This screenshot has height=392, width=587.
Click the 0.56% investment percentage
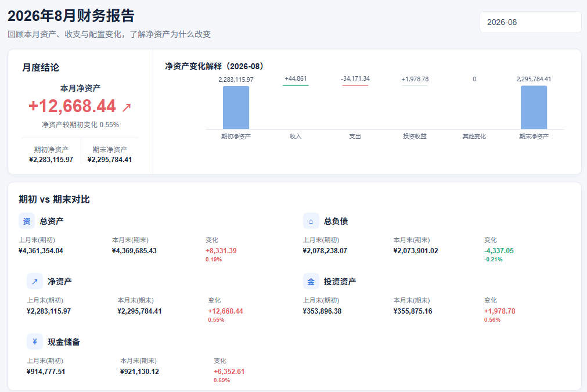tap(492, 320)
